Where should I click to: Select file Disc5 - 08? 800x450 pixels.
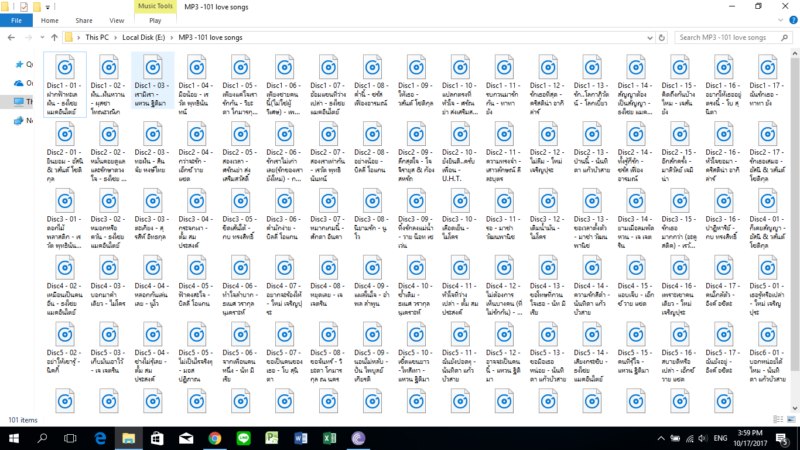coord(328,353)
